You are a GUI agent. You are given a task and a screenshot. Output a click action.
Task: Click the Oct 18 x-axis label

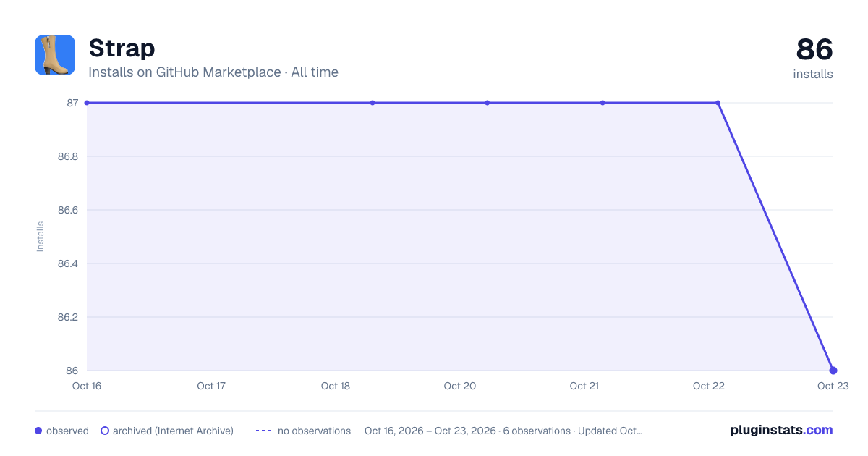pos(336,386)
